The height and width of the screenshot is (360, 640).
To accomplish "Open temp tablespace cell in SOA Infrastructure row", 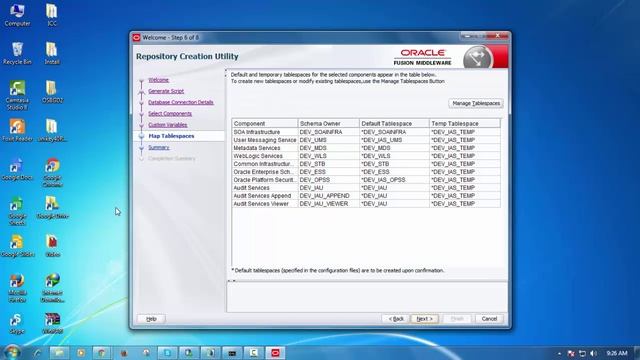I will pyautogui.click(x=465, y=132).
